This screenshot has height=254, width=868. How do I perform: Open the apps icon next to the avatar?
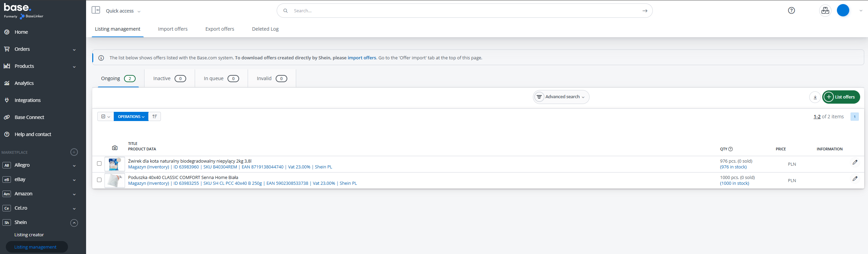click(x=825, y=11)
